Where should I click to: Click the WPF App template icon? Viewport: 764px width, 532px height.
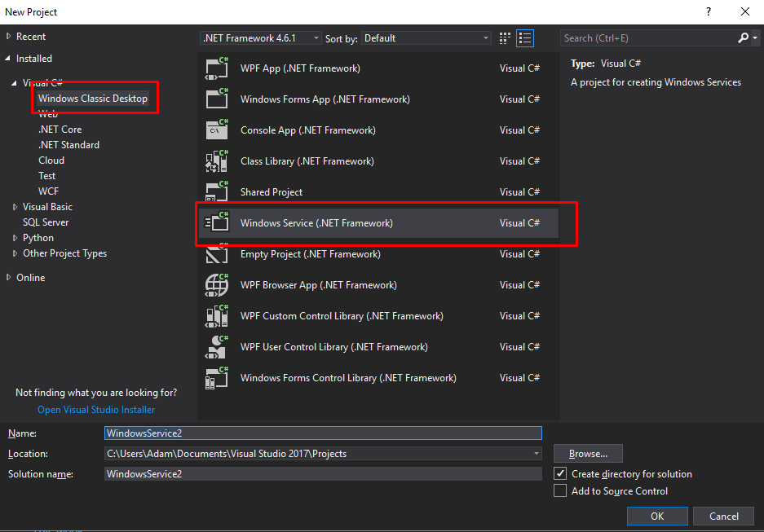[x=217, y=68]
